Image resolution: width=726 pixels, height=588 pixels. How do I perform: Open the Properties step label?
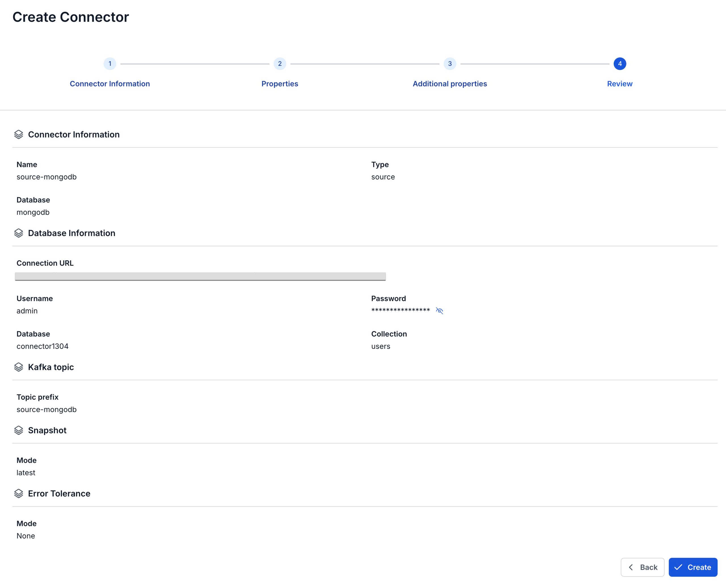[x=280, y=84]
